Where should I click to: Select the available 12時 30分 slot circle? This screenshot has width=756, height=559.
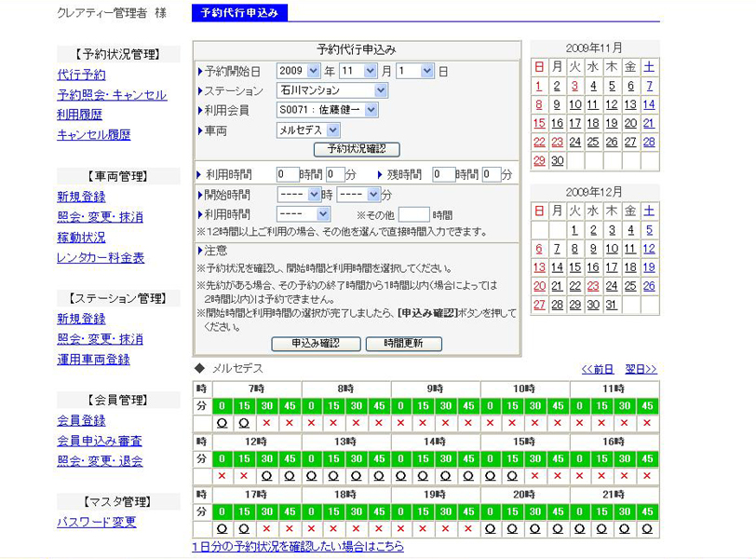click(266, 476)
